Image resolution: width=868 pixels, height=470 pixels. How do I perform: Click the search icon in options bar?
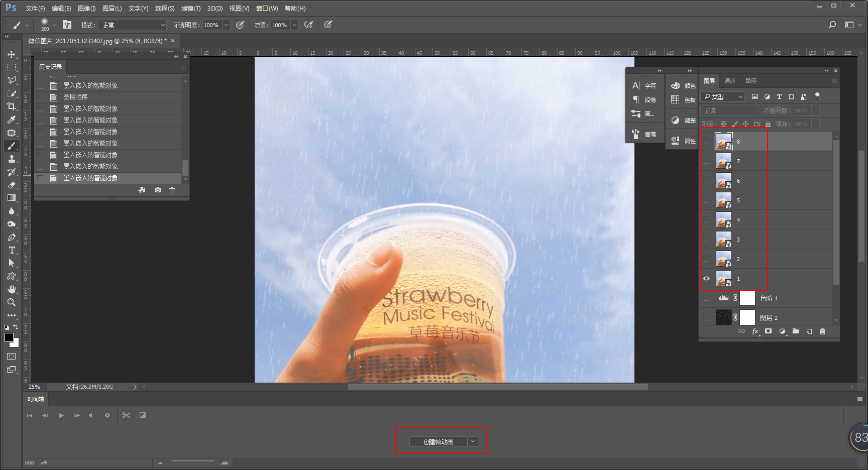pyautogui.click(x=832, y=25)
